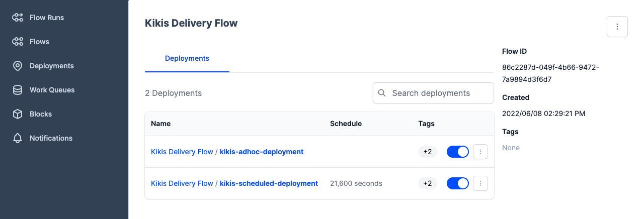Open the kikis-adhoc-deployment link
Viewport: 644px width, 219px height.
click(x=262, y=152)
